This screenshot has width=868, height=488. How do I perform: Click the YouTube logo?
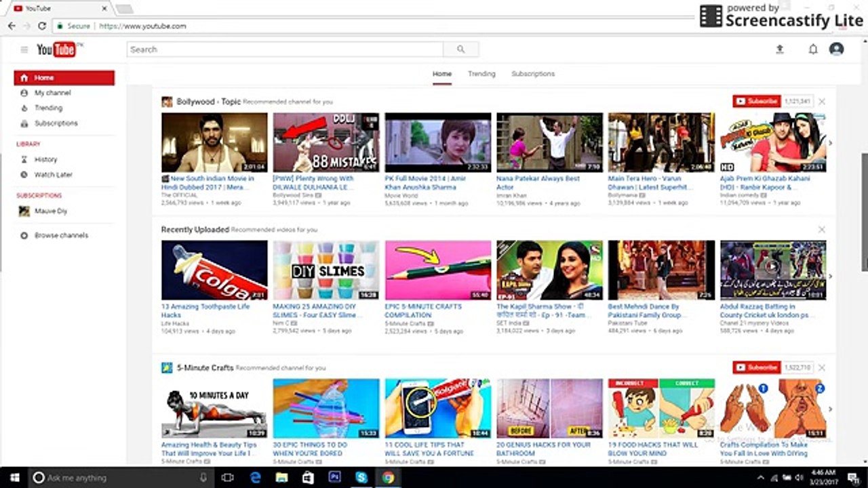point(58,49)
